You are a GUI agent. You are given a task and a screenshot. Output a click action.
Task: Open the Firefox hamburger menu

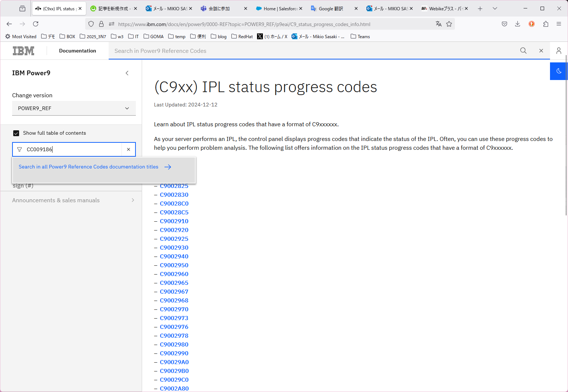coord(559,24)
